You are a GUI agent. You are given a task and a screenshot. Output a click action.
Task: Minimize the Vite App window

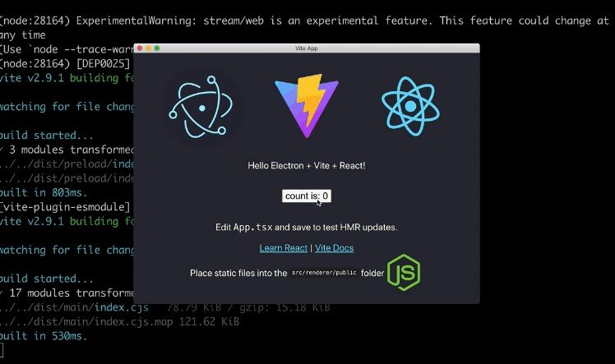tap(148, 48)
